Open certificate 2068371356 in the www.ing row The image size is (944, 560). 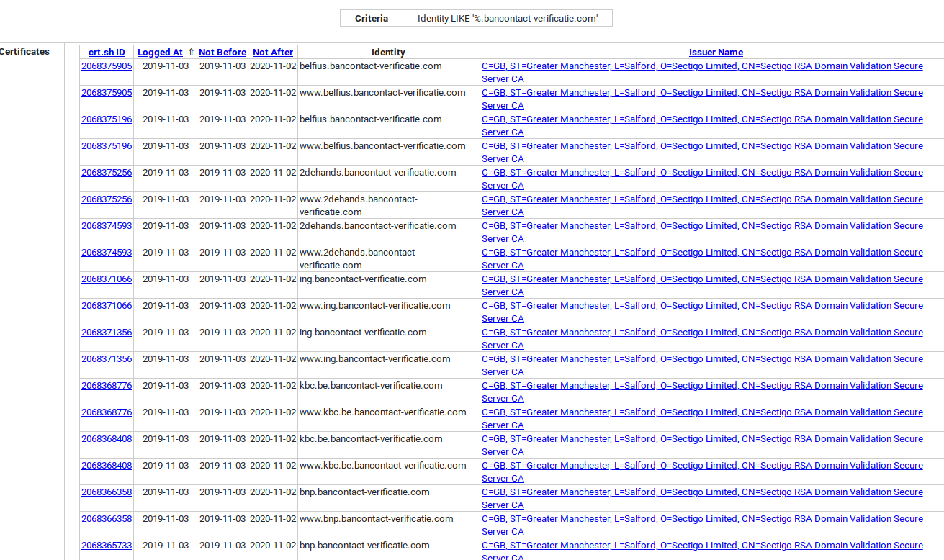pos(107,359)
